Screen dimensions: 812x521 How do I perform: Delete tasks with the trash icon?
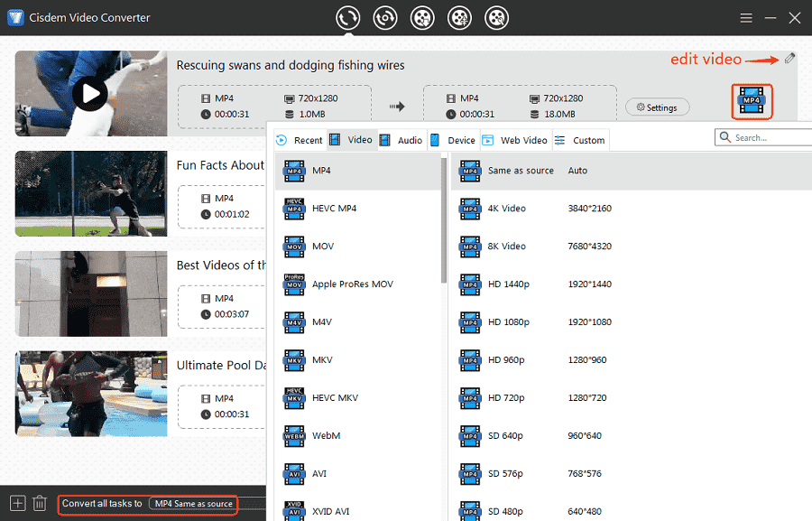pyautogui.click(x=40, y=503)
